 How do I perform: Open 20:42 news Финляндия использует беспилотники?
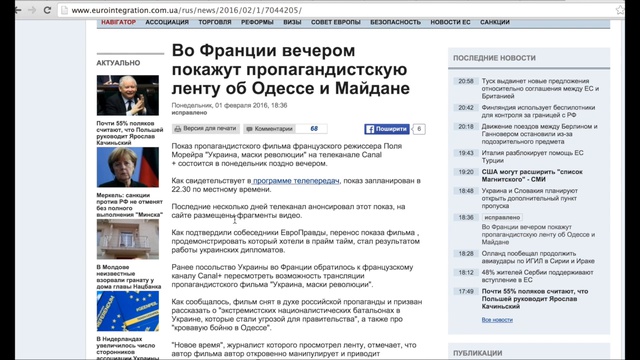(x=538, y=111)
